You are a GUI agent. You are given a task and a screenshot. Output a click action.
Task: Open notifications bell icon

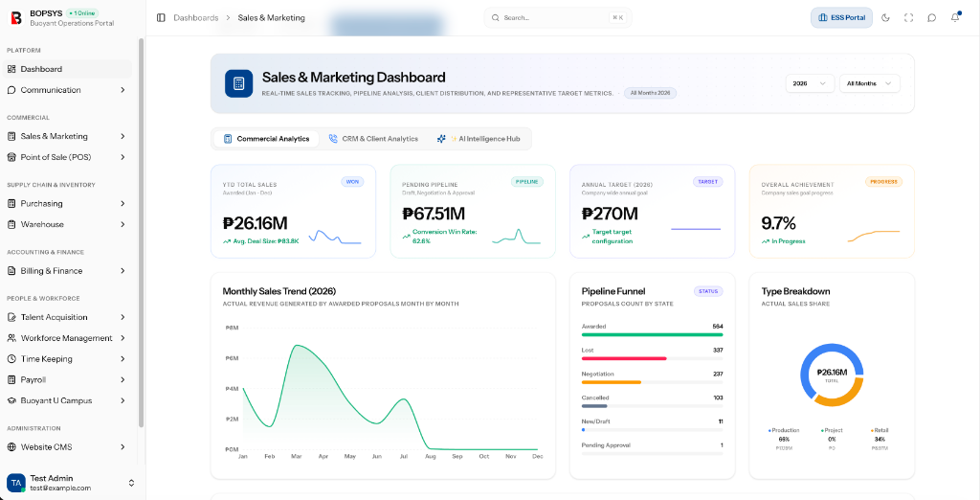click(x=955, y=17)
